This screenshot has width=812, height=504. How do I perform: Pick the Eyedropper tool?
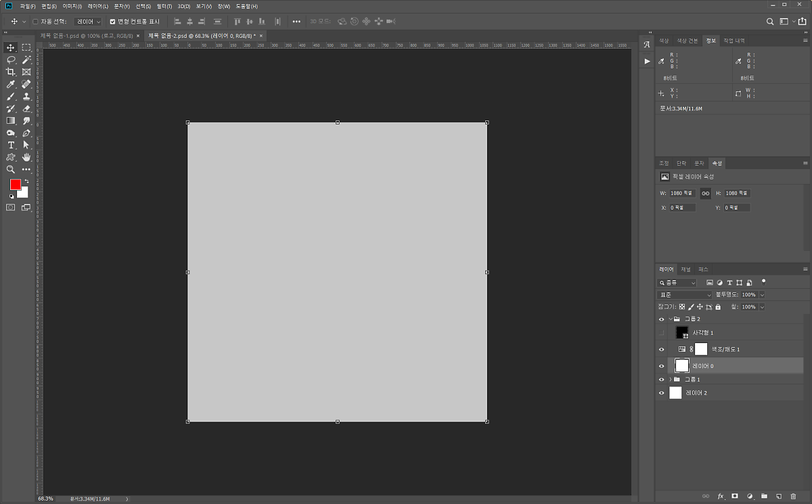point(11,84)
